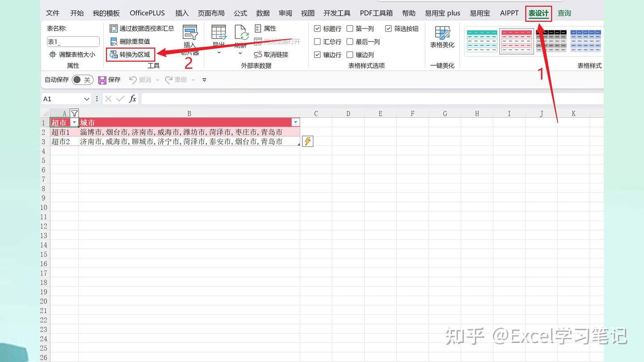
Task: Click the Export (导出) table icon
Action: pyautogui.click(x=219, y=32)
